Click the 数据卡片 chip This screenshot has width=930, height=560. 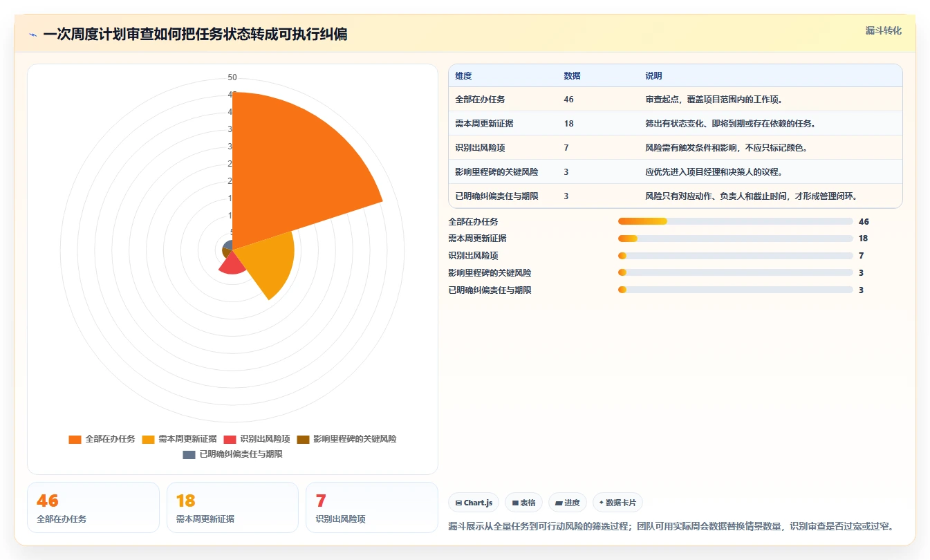tap(617, 503)
